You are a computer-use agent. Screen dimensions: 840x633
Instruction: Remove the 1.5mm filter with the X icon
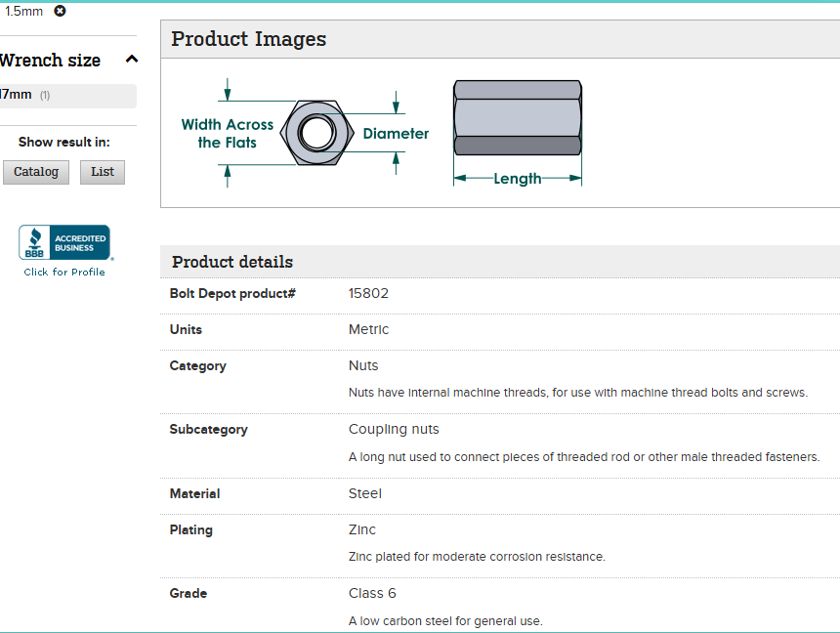click(x=61, y=11)
